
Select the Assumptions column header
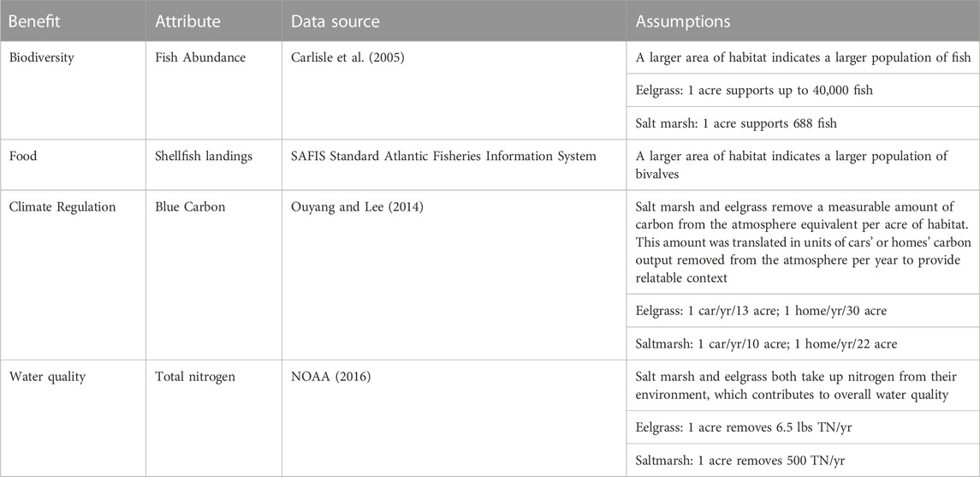[684, 22]
